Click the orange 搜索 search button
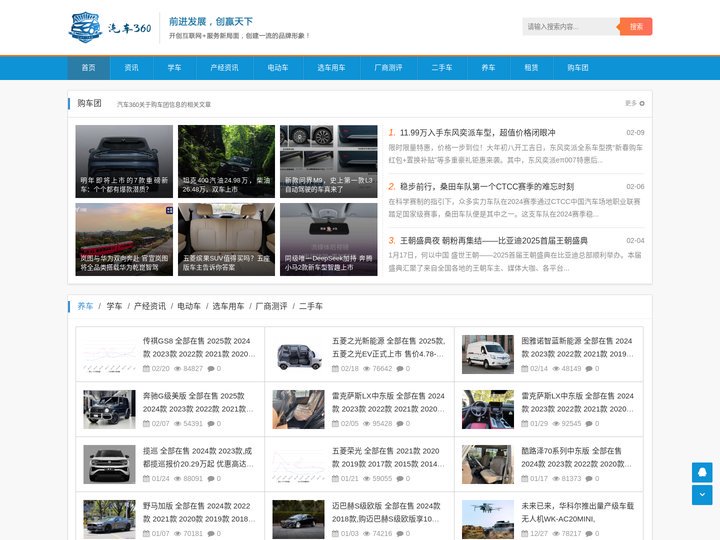 tap(636, 27)
